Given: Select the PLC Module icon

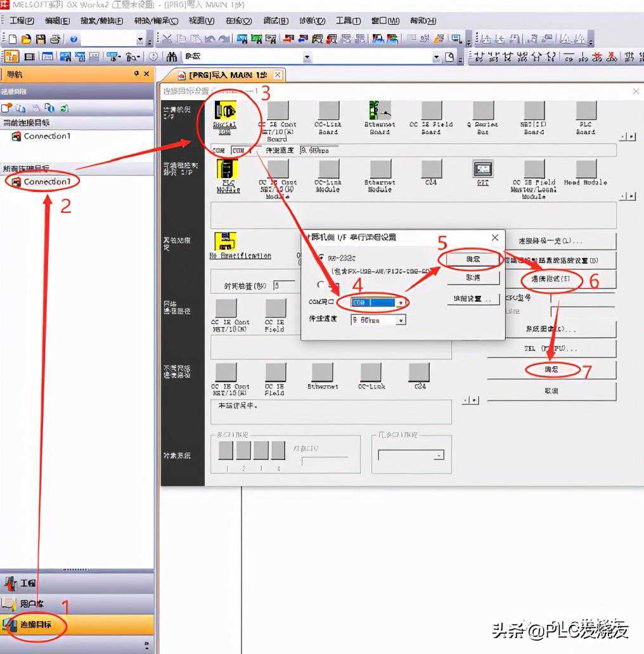Looking at the screenshot, I should tap(228, 170).
